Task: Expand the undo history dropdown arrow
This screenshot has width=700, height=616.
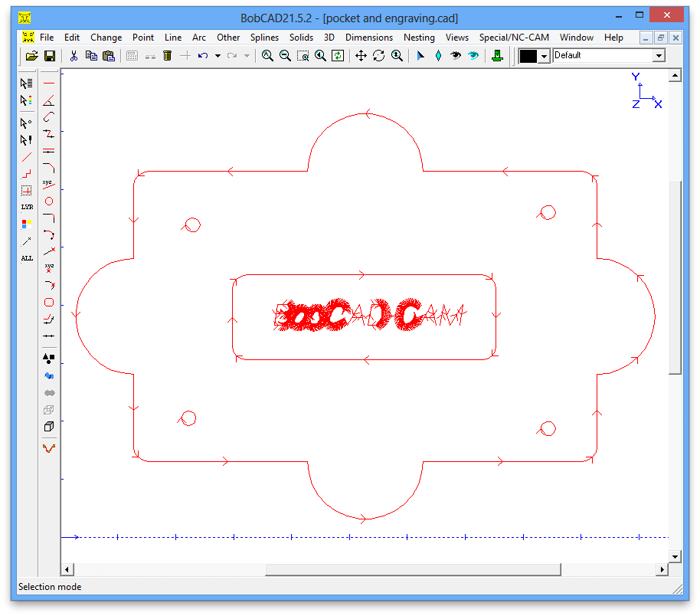Action: 218,56
